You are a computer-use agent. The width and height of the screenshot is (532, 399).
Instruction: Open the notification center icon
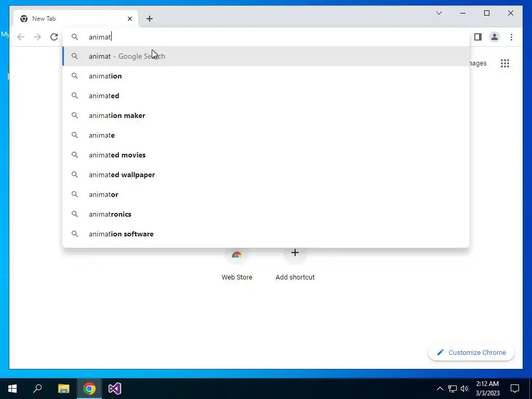[x=515, y=389]
